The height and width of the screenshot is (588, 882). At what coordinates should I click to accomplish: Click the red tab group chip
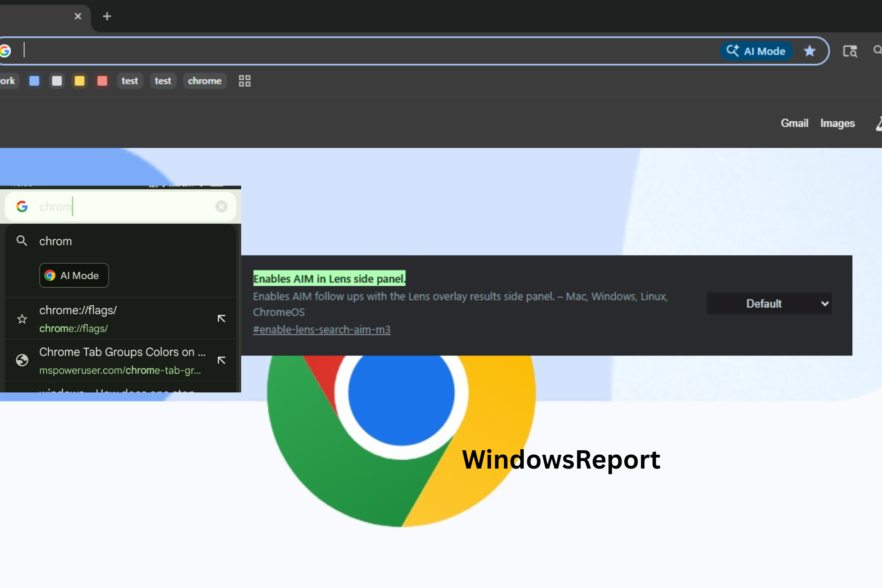(102, 81)
